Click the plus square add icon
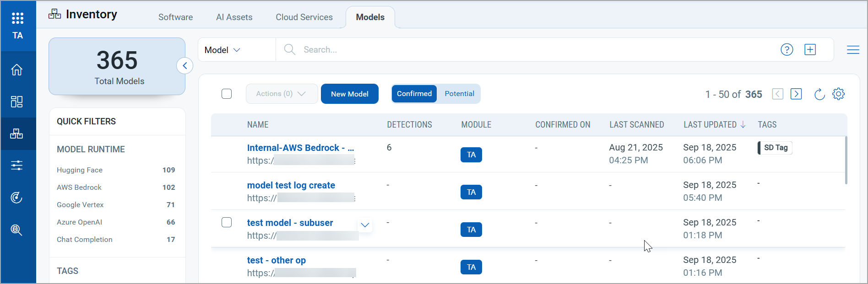Screen dimensions: 868x284 [810, 49]
